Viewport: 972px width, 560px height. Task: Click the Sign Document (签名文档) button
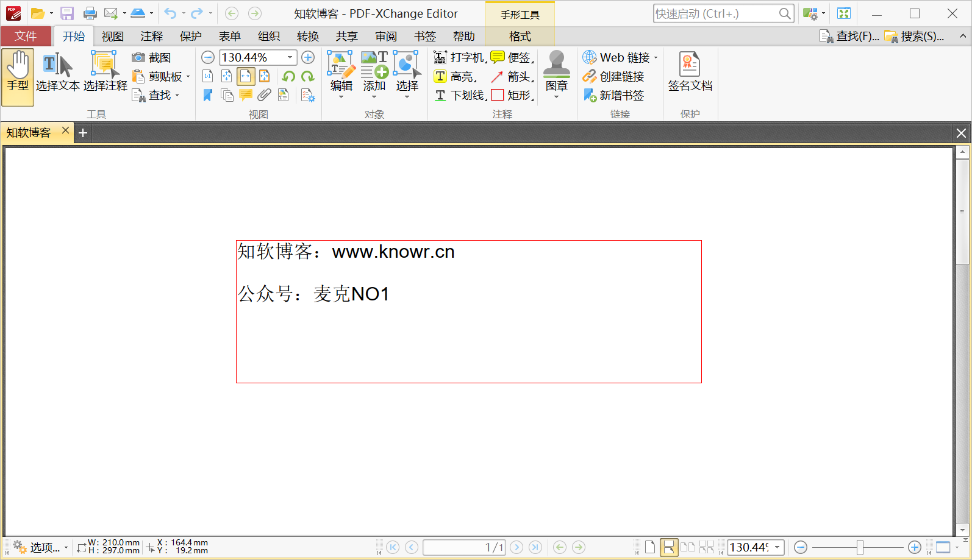690,73
